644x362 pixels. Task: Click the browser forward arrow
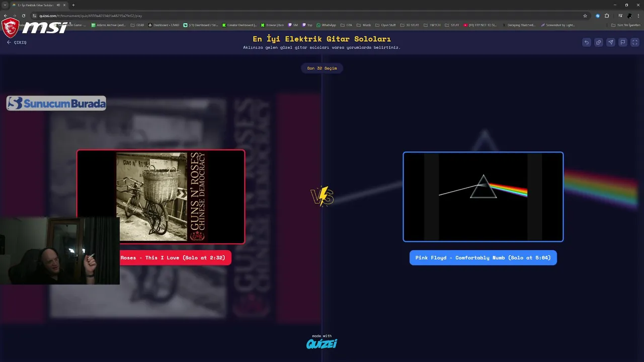14,16
